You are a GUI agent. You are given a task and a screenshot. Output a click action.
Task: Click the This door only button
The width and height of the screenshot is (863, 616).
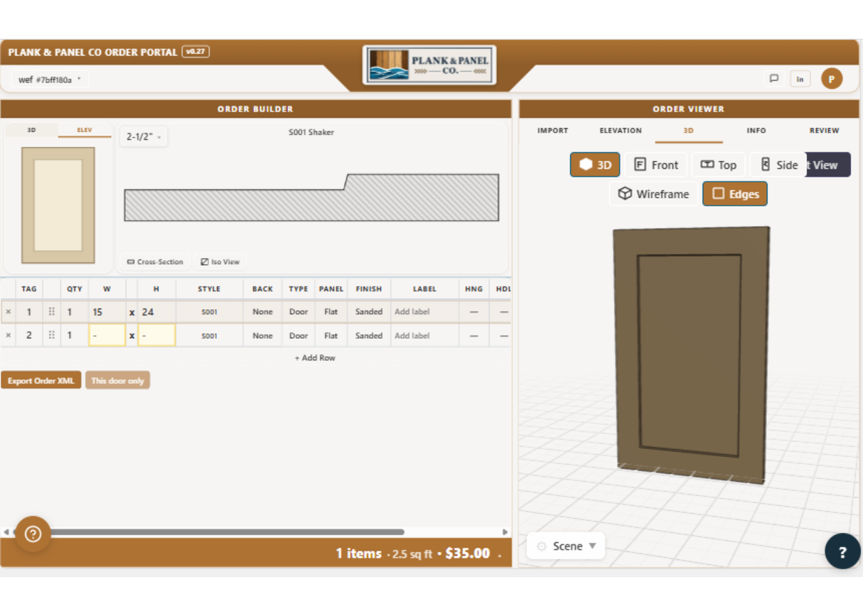[118, 381]
